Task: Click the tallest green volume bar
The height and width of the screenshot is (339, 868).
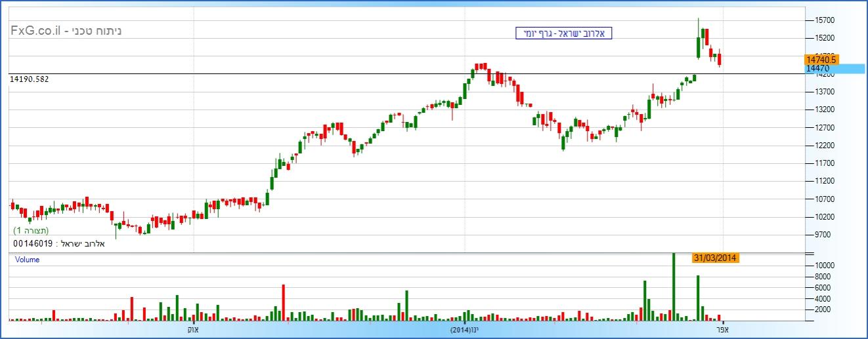Action: pyautogui.click(x=673, y=286)
